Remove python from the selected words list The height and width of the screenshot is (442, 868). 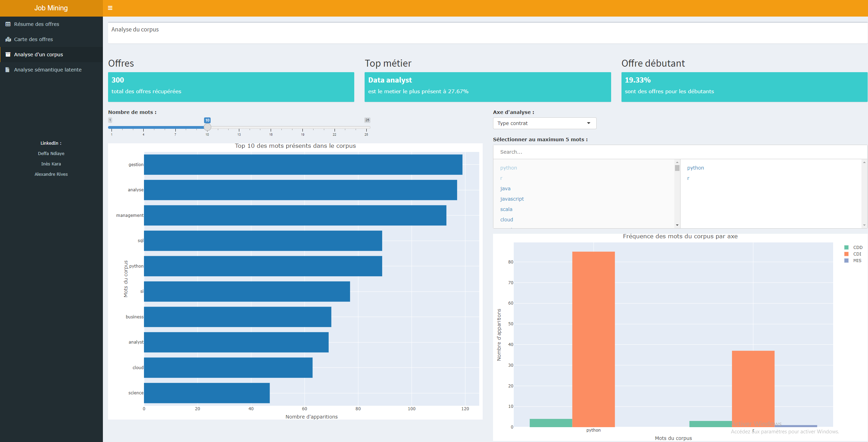coord(695,168)
